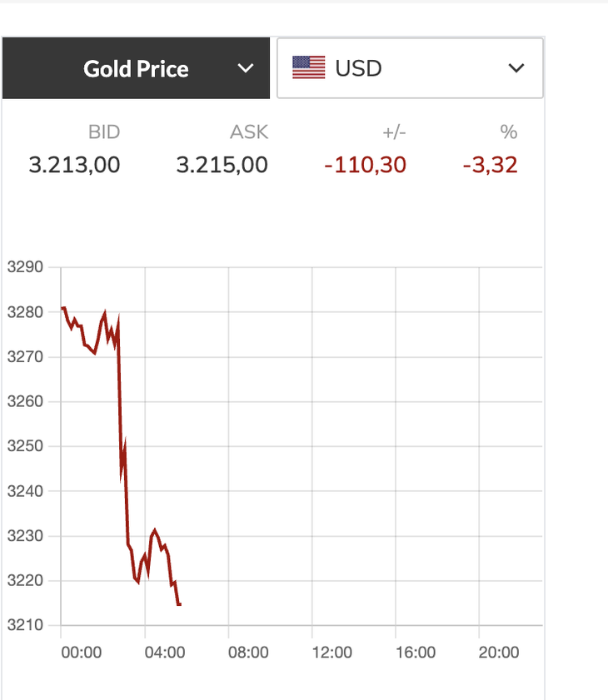Select the bid price 3.213,00

[x=74, y=165]
